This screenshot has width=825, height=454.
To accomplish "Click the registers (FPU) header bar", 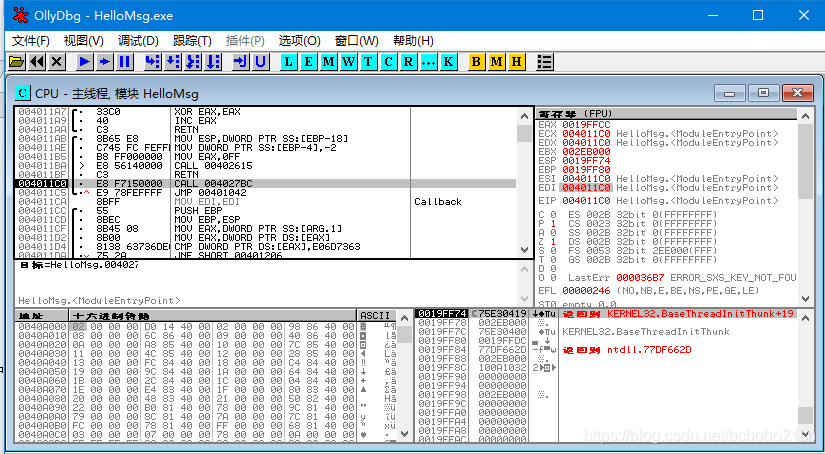I will pyautogui.click(x=667, y=114).
